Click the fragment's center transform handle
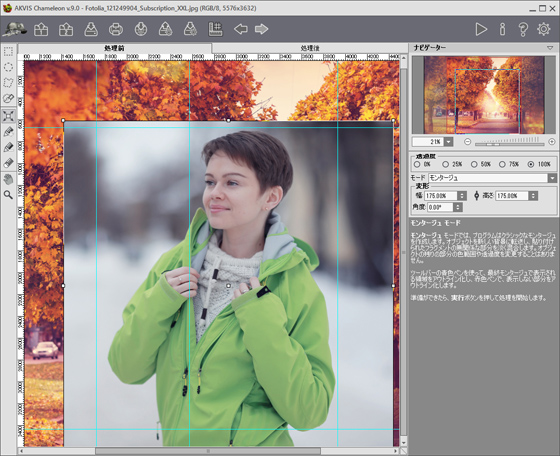This screenshot has height=456, width=560. click(x=229, y=286)
